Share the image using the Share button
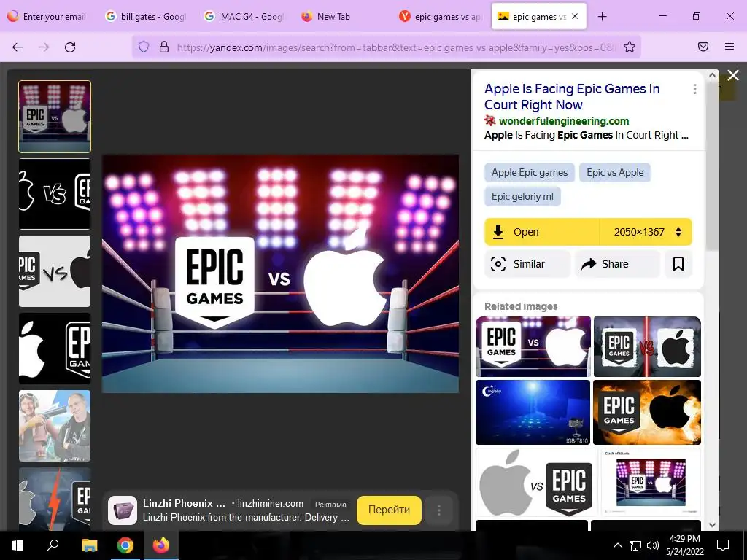Screen dimensions: 747x560 617,264
